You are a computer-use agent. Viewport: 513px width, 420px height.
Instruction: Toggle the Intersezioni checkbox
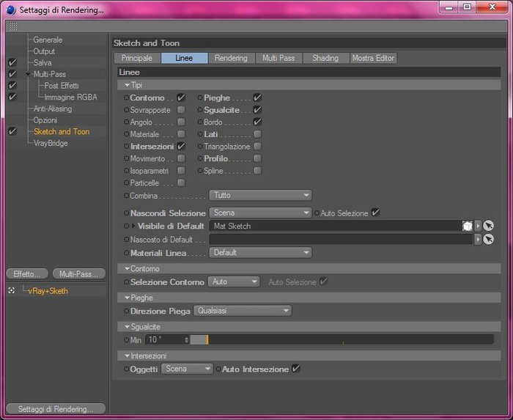coord(181,146)
